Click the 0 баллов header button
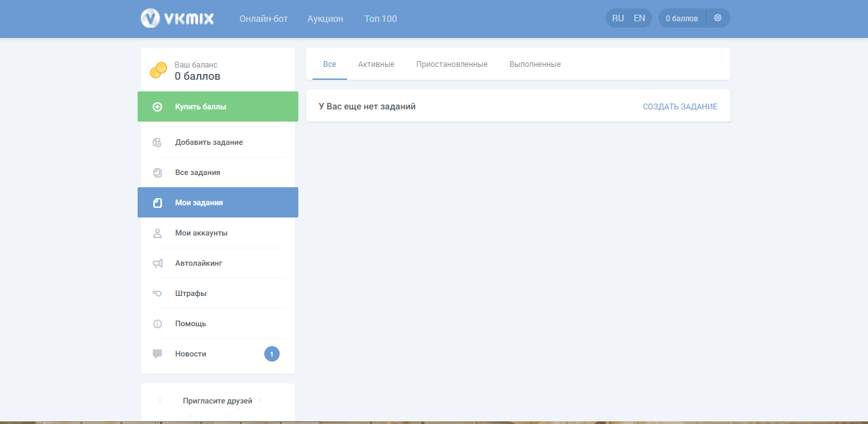The height and width of the screenshot is (424, 868). [682, 18]
